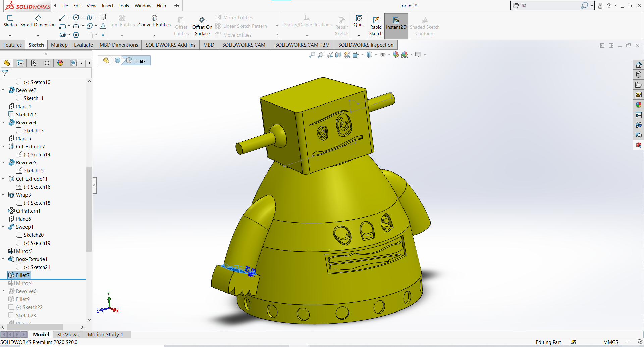Click the MMGS unit system button
Image resolution: width=644 pixels, height=347 pixels.
[x=610, y=342]
